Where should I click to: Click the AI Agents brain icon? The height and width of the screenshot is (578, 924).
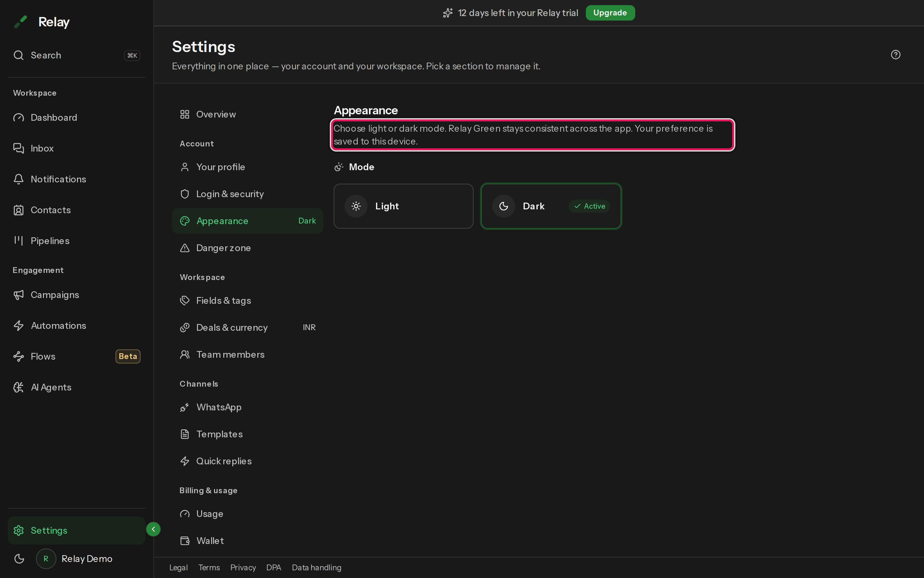pyautogui.click(x=18, y=387)
